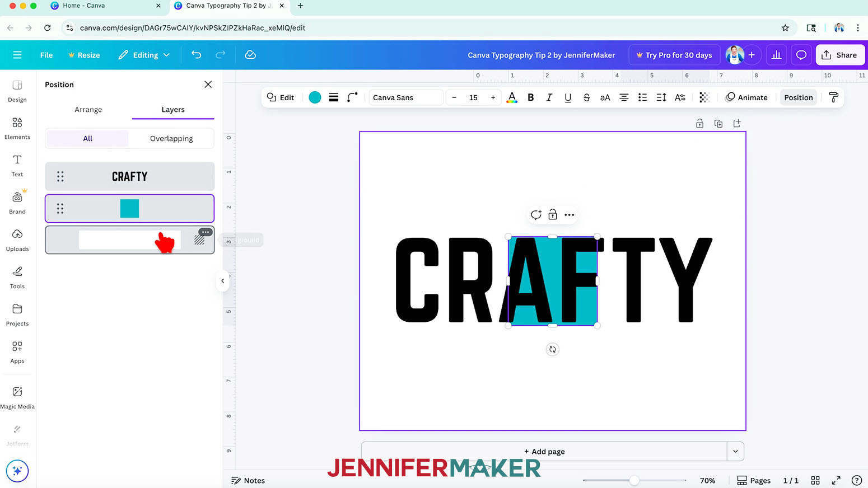Toggle italic formatting
Viewport: 868px width, 488px height.
[x=549, y=97]
